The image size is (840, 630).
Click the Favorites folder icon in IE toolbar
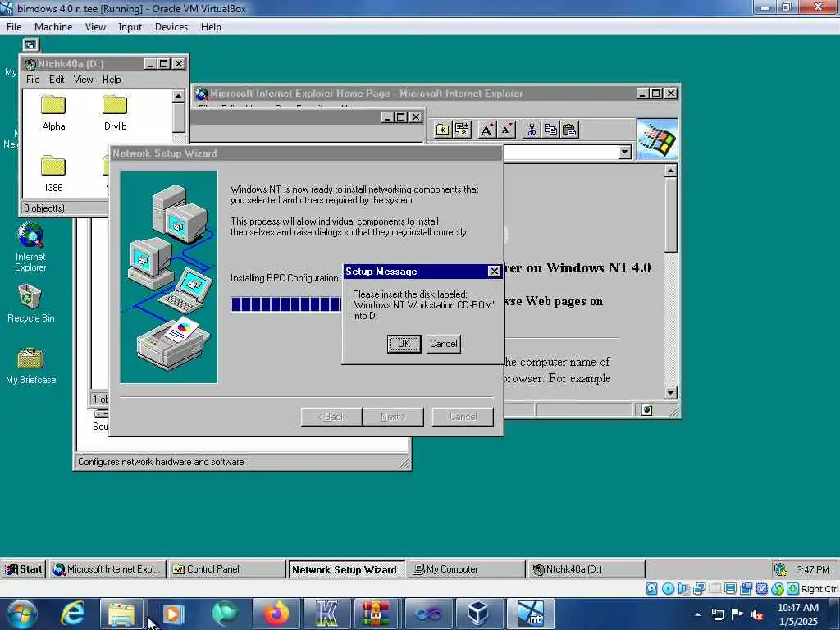click(442, 130)
